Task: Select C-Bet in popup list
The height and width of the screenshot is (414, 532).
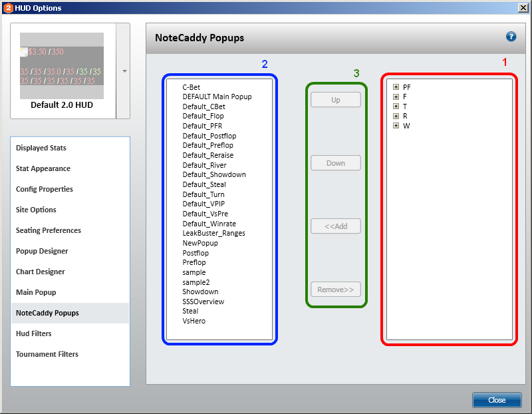Action: (x=192, y=87)
